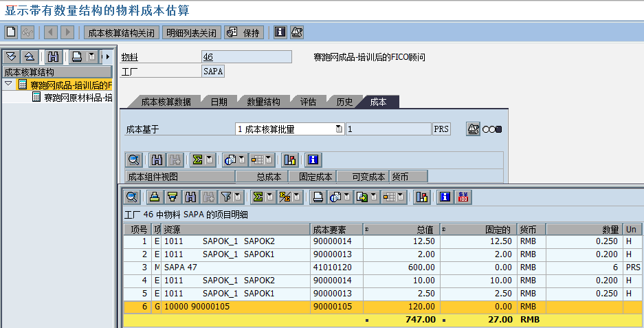Viewport: 644px width, 328px height.
Task: Click the 物料 field with value 46
Action: 247,56
